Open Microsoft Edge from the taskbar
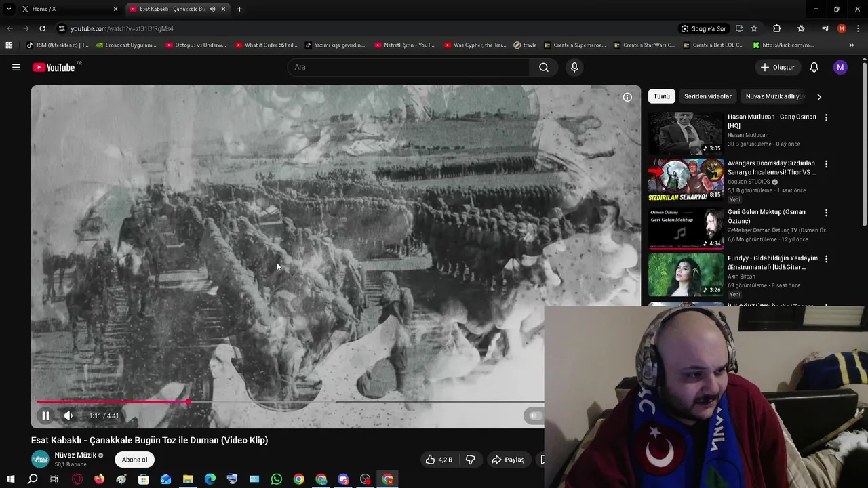The image size is (868, 488). tap(210, 479)
